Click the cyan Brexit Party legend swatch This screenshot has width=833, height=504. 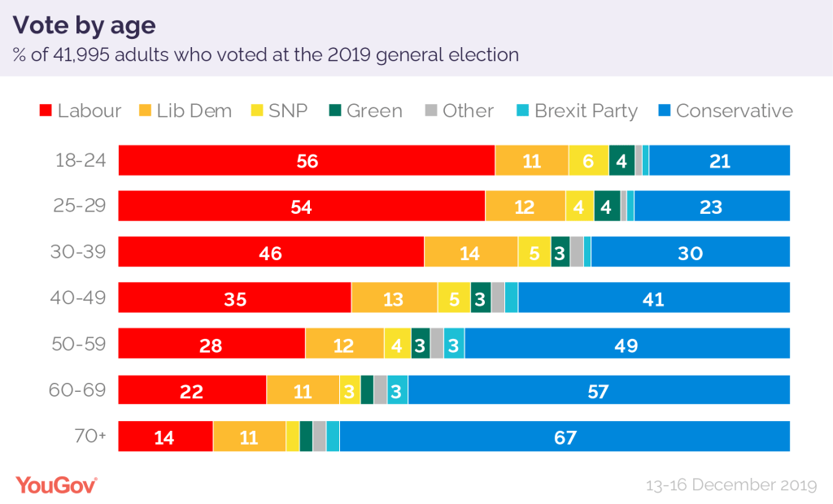[522, 111]
